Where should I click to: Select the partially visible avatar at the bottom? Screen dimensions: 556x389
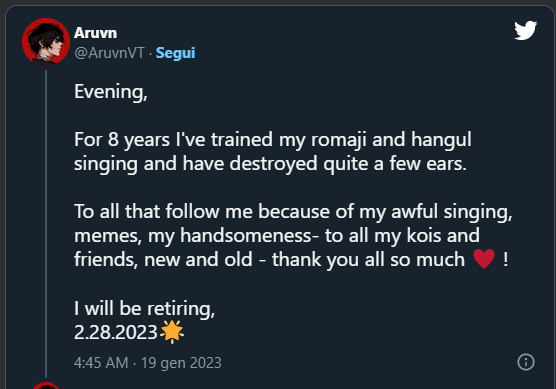(x=46, y=386)
